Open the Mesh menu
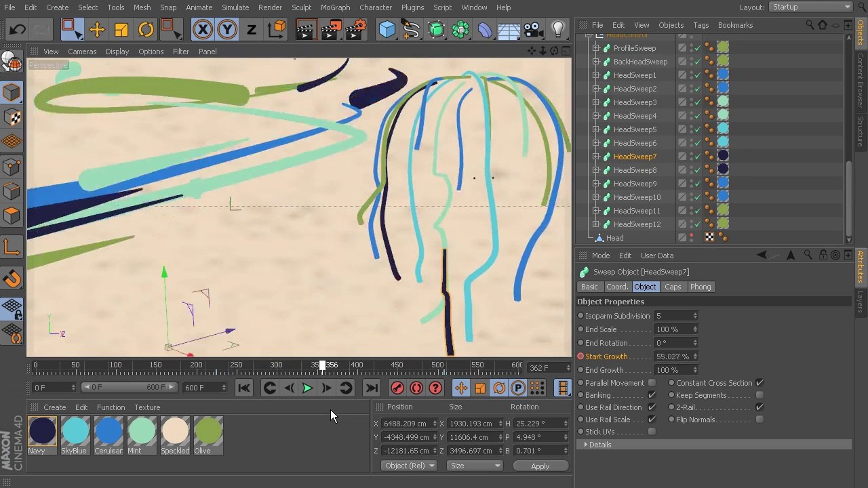Image resolution: width=868 pixels, height=488 pixels. [x=142, y=7]
